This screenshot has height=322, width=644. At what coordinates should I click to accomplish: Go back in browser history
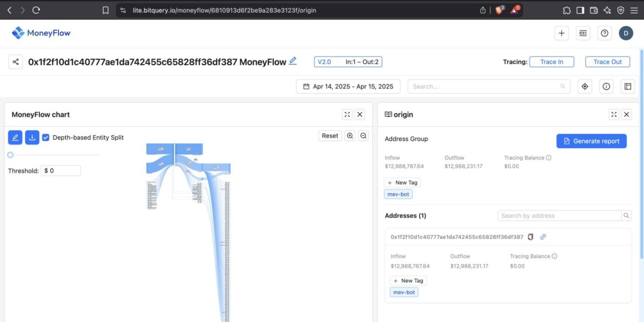[x=9, y=10]
